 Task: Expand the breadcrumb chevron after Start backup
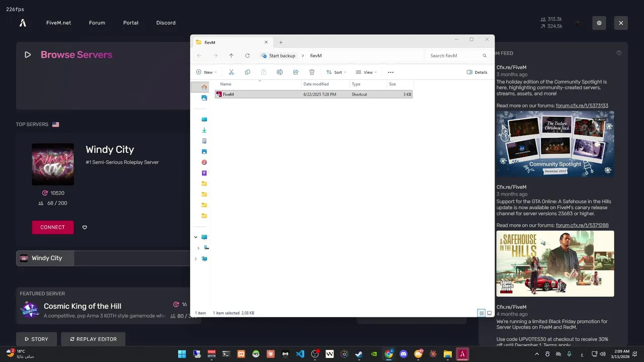303,56
